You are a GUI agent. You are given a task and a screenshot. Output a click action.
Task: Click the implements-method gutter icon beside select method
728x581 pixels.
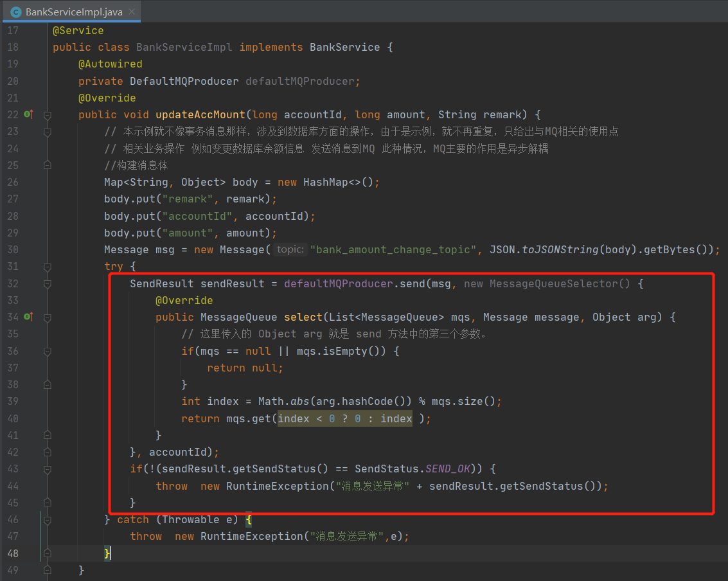click(x=28, y=317)
